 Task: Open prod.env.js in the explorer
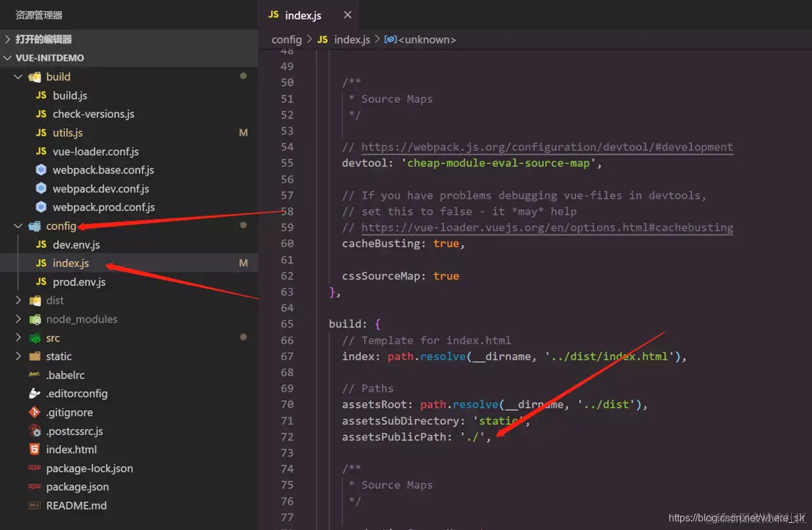point(79,281)
